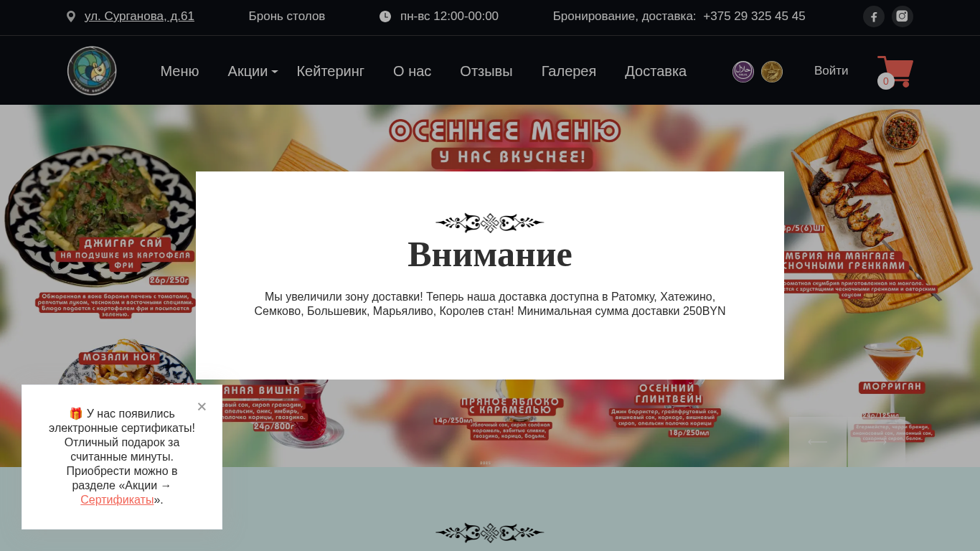Screen dimensions: 980x551
Task: Open the Галерея page
Action: coord(568,71)
